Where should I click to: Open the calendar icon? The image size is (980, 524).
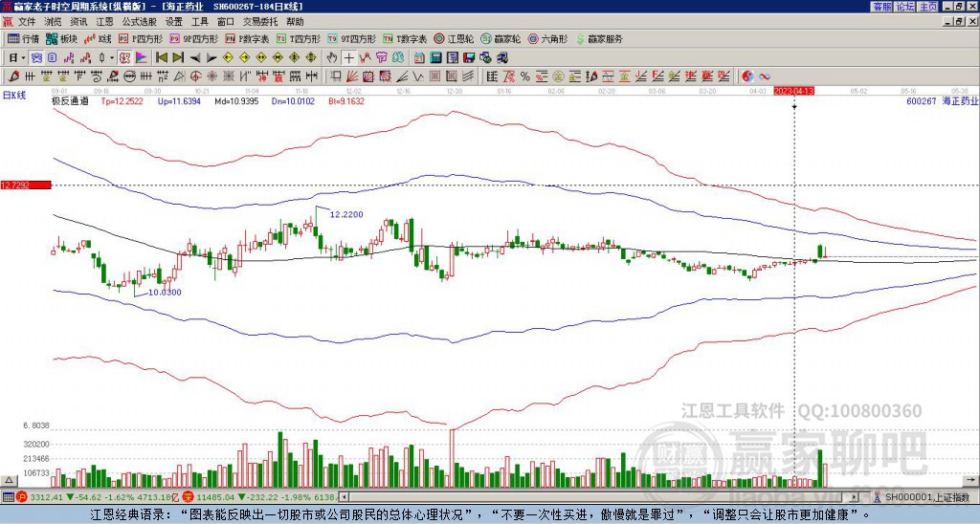419,58
